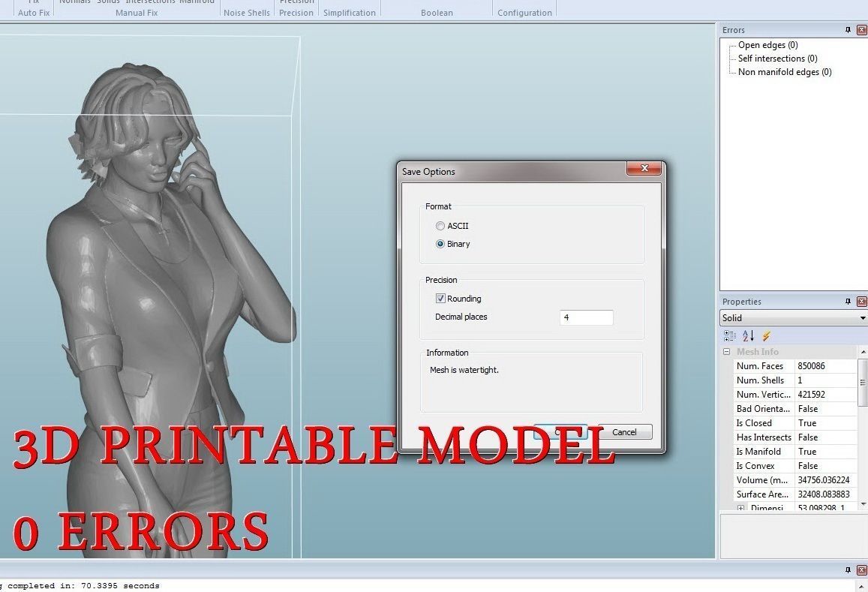Click the Manual Fix ribbon group label
Viewport: 868px width, 592px height.
point(137,13)
